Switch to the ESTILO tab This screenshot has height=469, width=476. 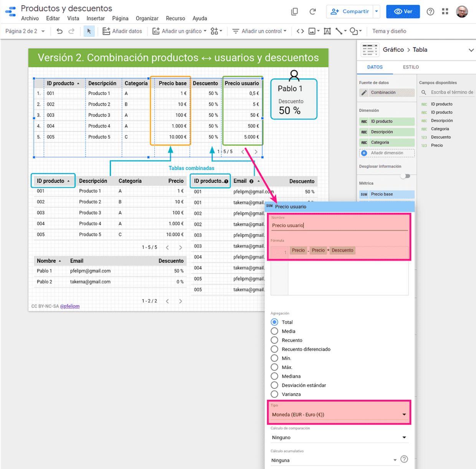pos(411,67)
